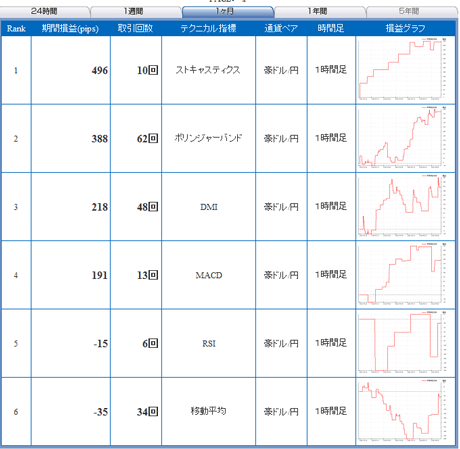460x449 pixels.
Task: Click the 期間損益(pips) column header
Action: tap(70, 29)
